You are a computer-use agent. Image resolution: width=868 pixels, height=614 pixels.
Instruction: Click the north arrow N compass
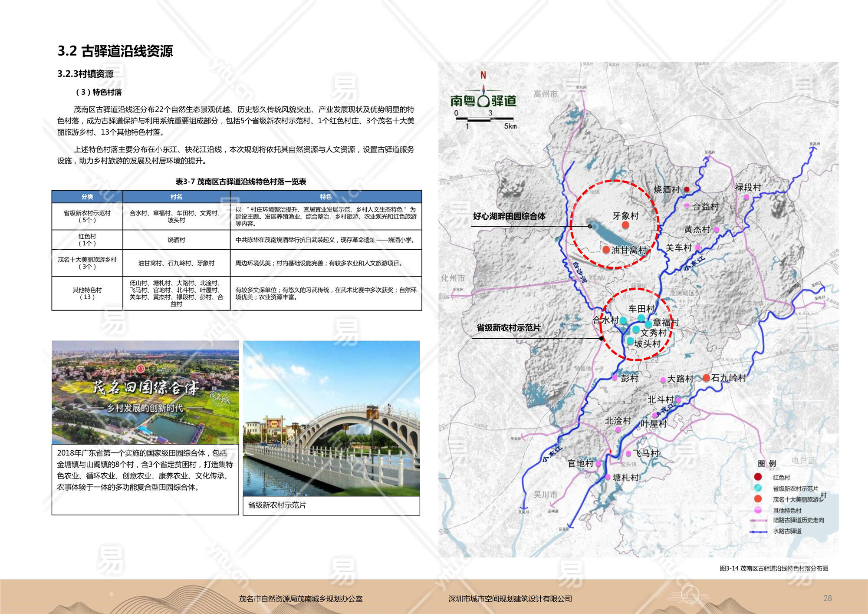pos(483,76)
